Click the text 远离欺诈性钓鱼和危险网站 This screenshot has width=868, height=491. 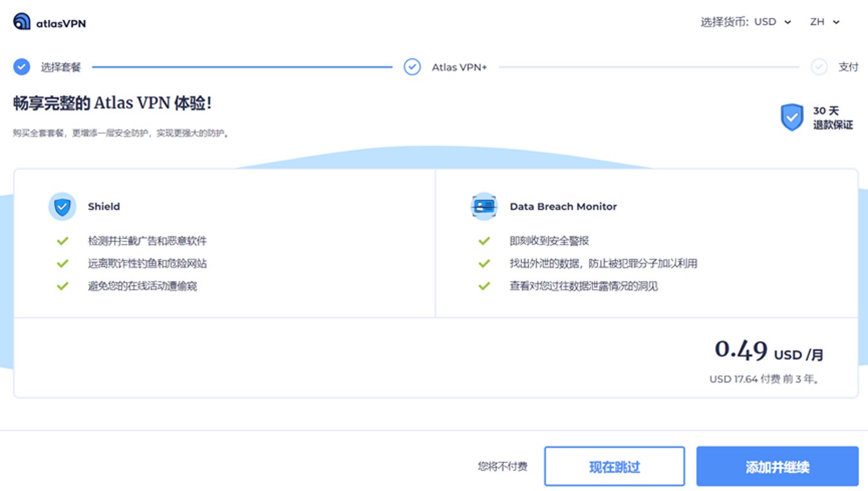[148, 263]
